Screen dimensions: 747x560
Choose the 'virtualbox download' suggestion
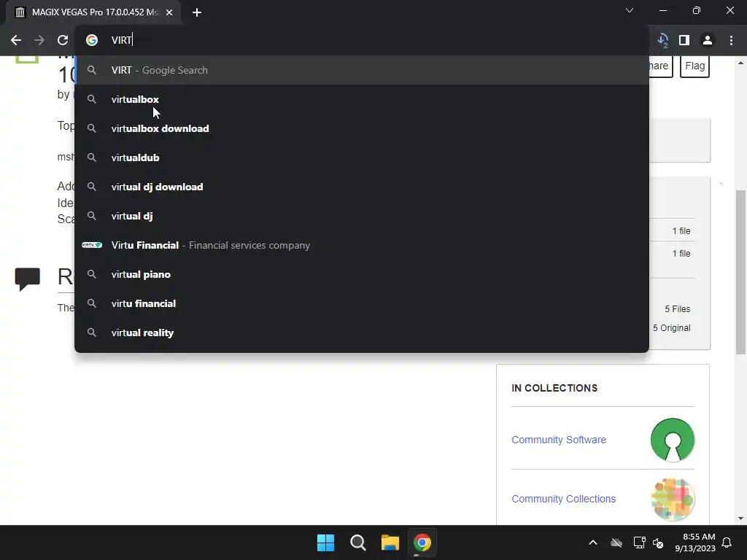362,128
